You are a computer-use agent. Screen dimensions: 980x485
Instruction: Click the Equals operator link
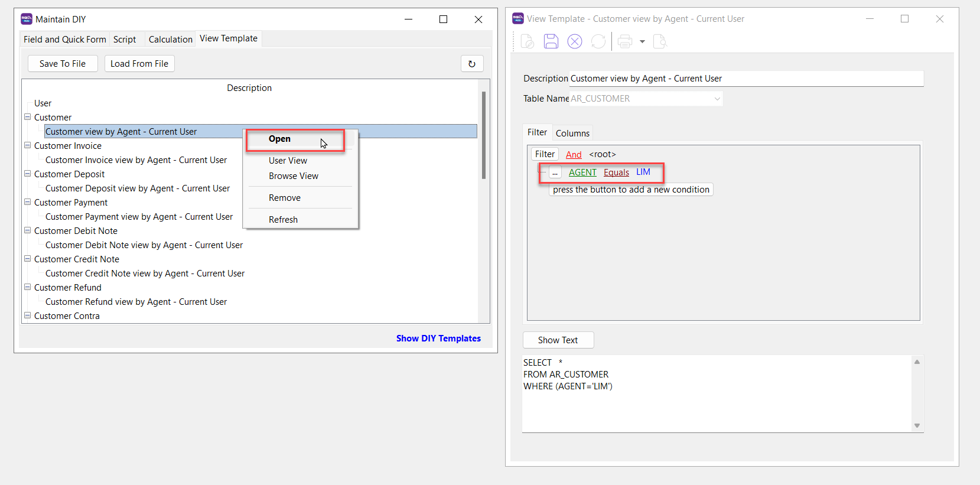[616, 172]
